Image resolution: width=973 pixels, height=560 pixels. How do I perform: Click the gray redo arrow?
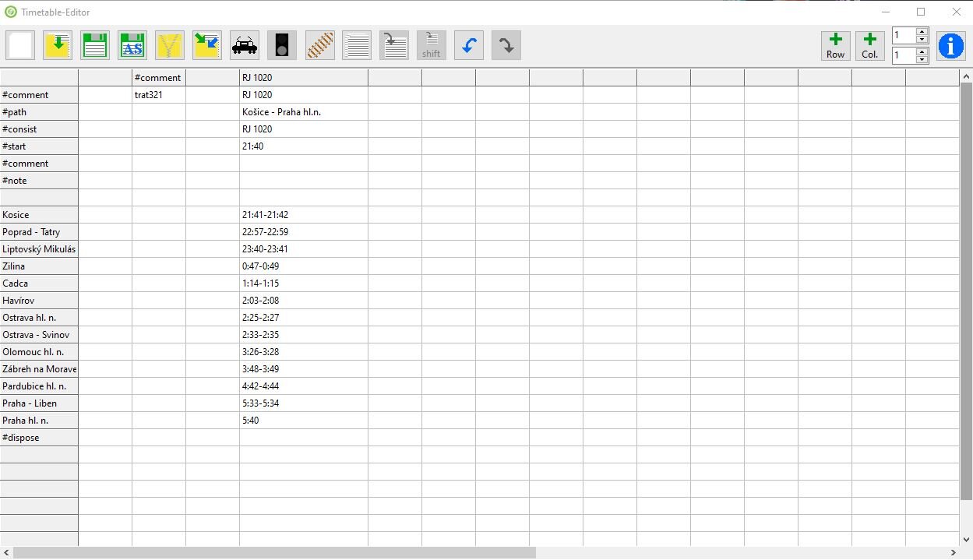pos(506,45)
